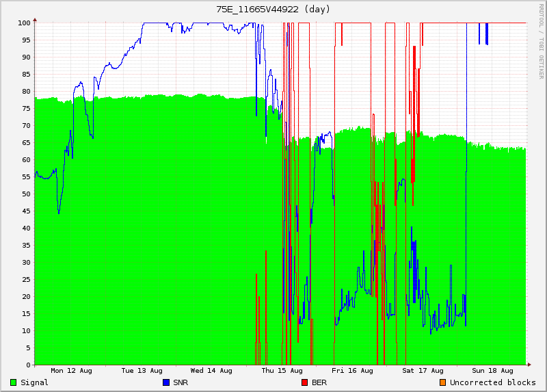Click the Thu 15 Aug axis label
The width and height of the screenshot is (547, 392).
282,371
